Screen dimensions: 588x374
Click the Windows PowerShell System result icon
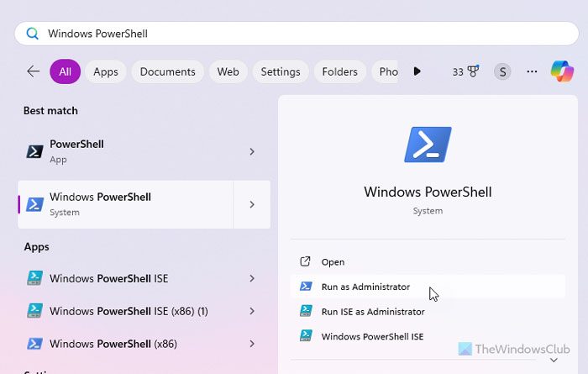tap(34, 204)
